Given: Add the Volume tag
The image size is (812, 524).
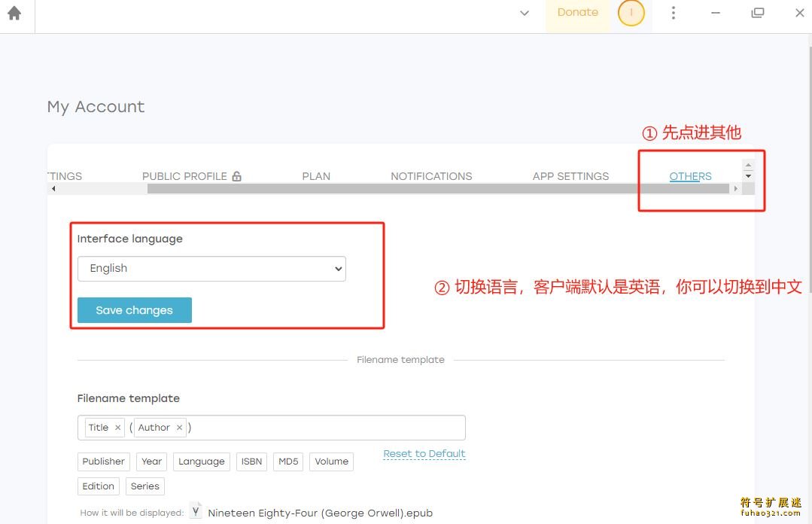Looking at the screenshot, I should (331, 462).
